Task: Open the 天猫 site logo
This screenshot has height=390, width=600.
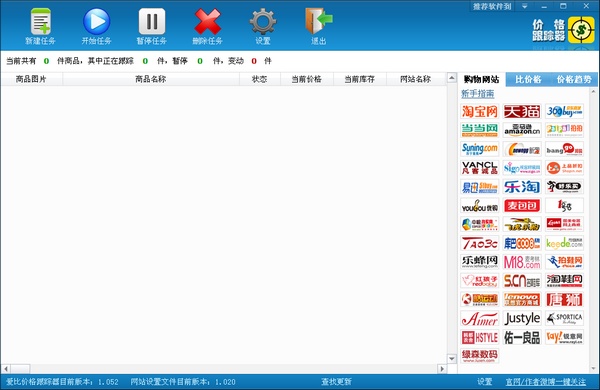Action: click(x=522, y=111)
